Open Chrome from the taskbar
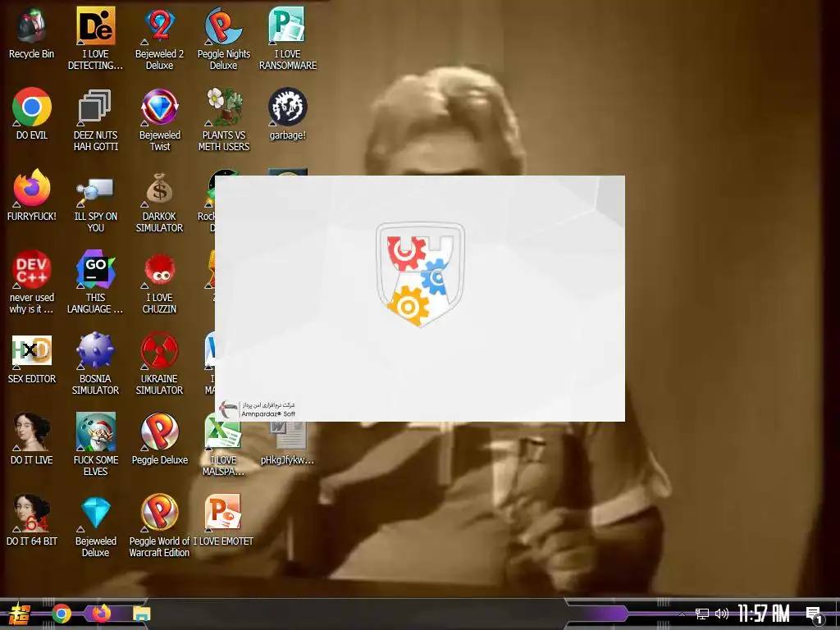Viewport: 840px width, 630px height. (61, 614)
